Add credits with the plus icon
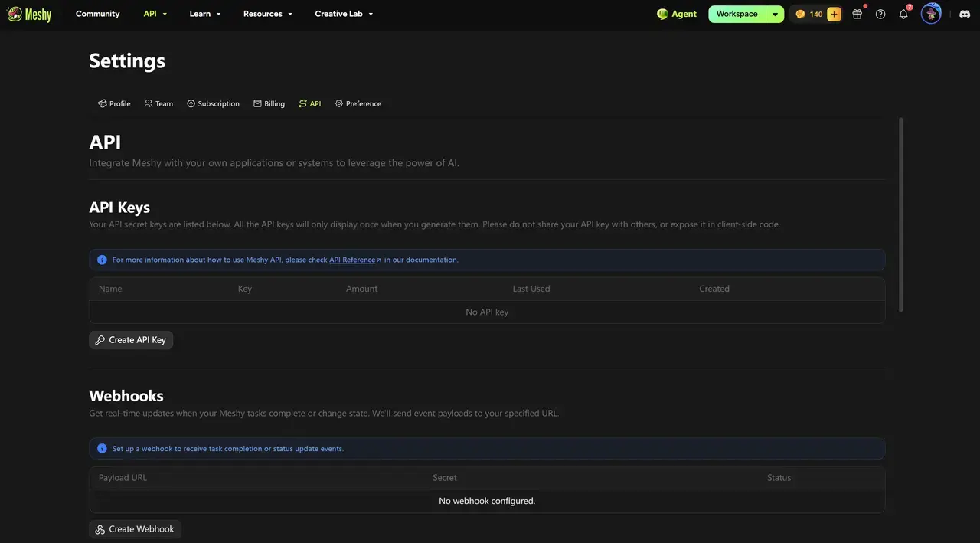The height and width of the screenshot is (543, 980). click(x=834, y=14)
